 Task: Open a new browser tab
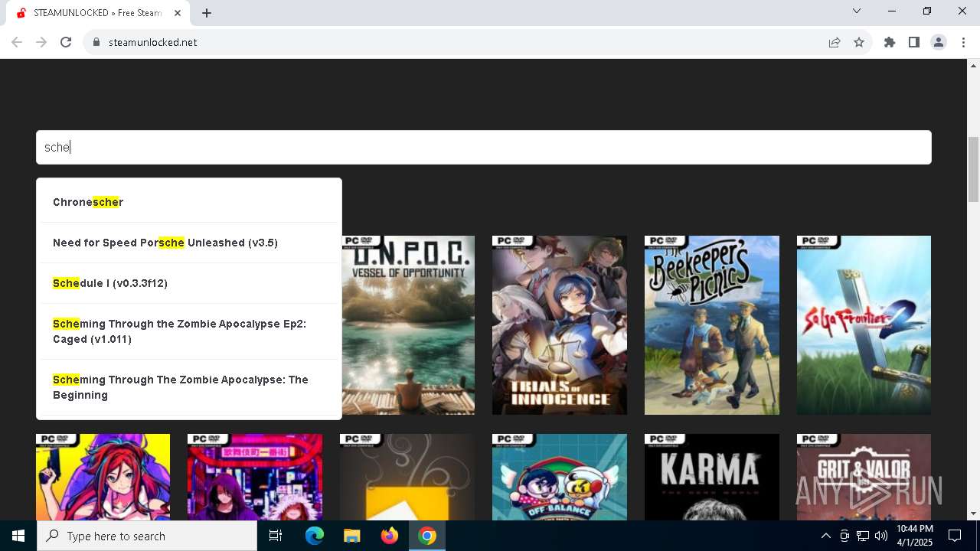coord(207,13)
